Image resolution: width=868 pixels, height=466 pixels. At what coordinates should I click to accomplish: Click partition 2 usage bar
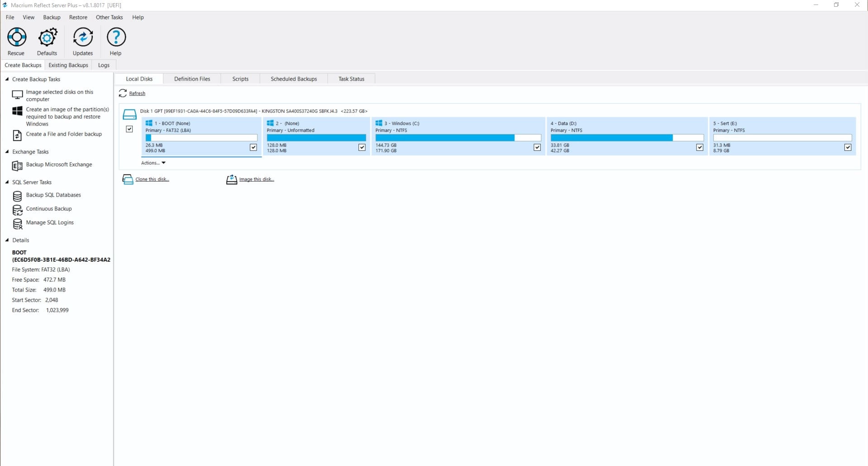pyautogui.click(x=316, y=138)
